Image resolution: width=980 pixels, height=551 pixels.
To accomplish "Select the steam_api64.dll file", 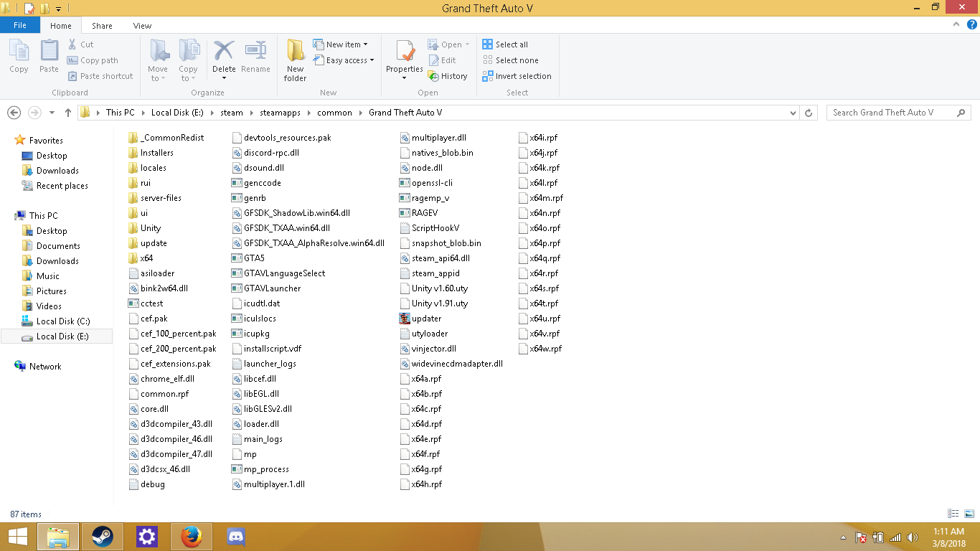I will 435,258.
